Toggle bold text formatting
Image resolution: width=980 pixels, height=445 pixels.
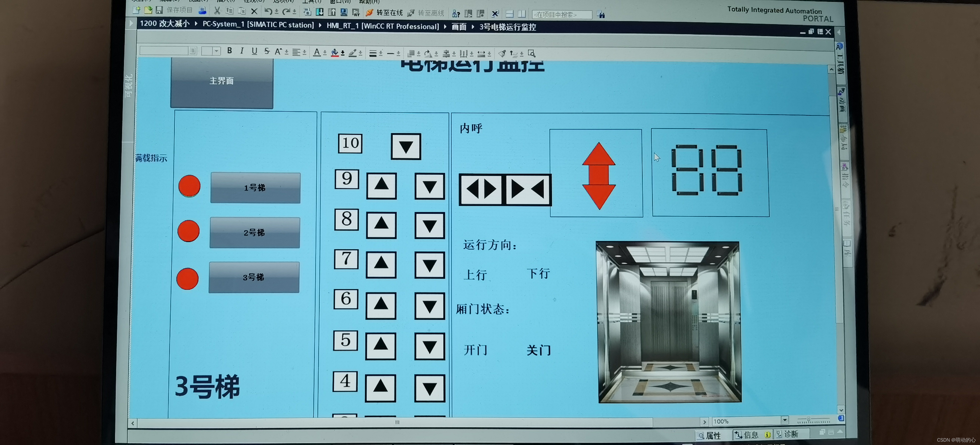(229, 51)
